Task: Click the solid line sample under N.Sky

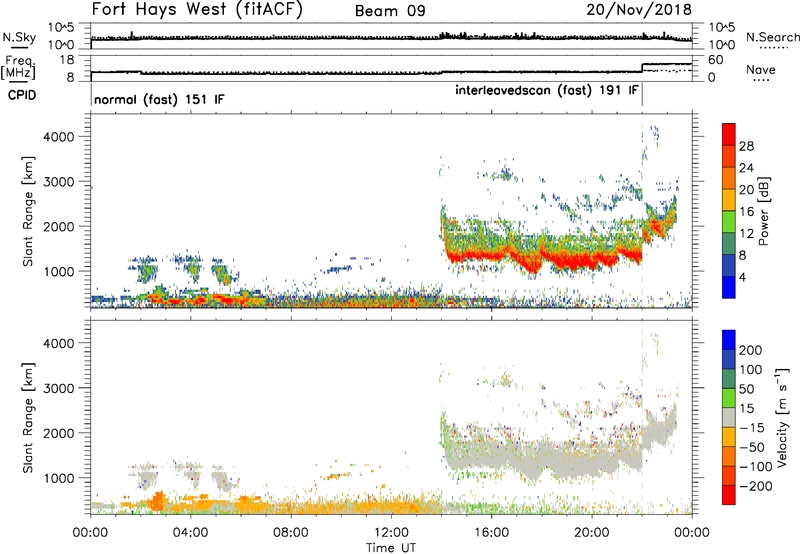Action: [19, 47]
